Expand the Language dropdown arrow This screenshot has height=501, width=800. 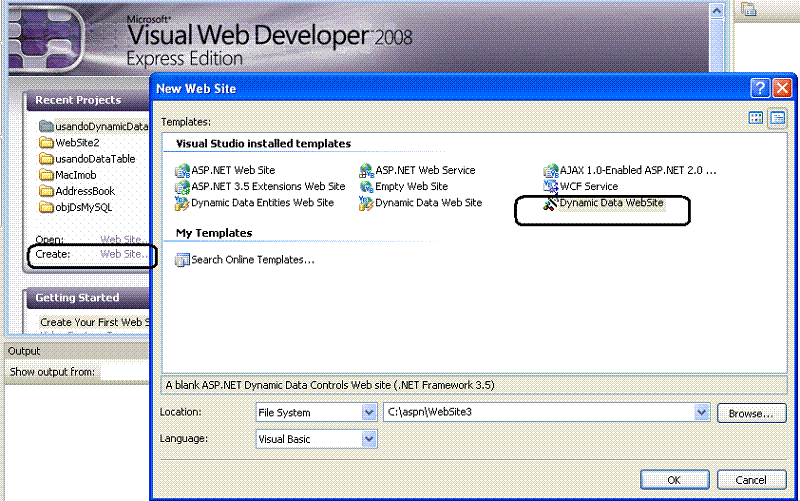[369, 439]
